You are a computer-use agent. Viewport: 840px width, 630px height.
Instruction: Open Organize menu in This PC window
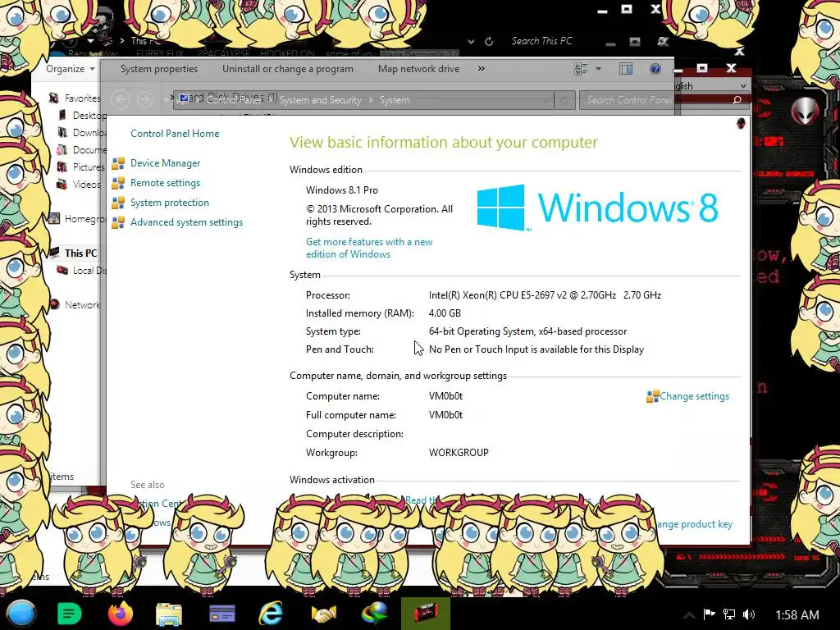tap(71, 69)
